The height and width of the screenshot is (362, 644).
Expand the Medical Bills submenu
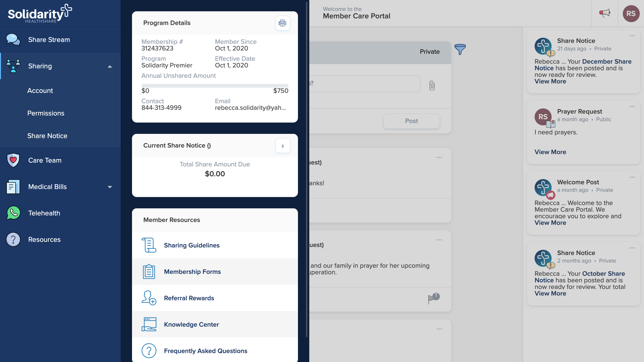click(110, 187)
